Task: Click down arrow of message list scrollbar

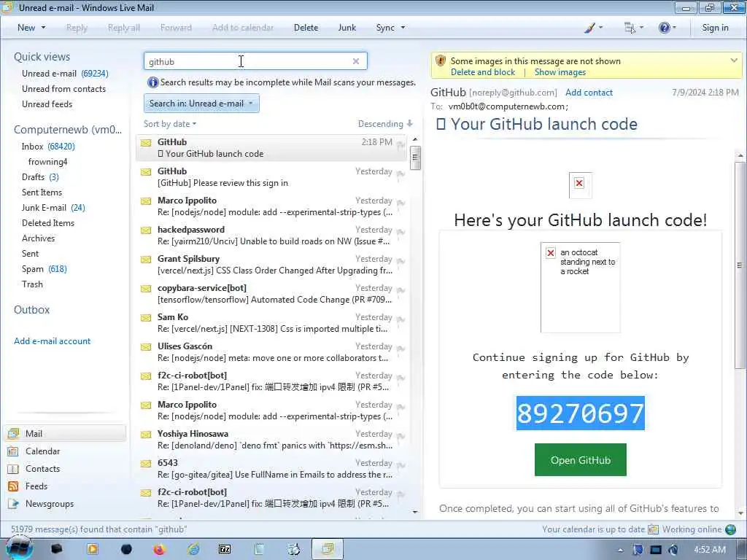Action: pyautogui.click(x=415, y=513)
